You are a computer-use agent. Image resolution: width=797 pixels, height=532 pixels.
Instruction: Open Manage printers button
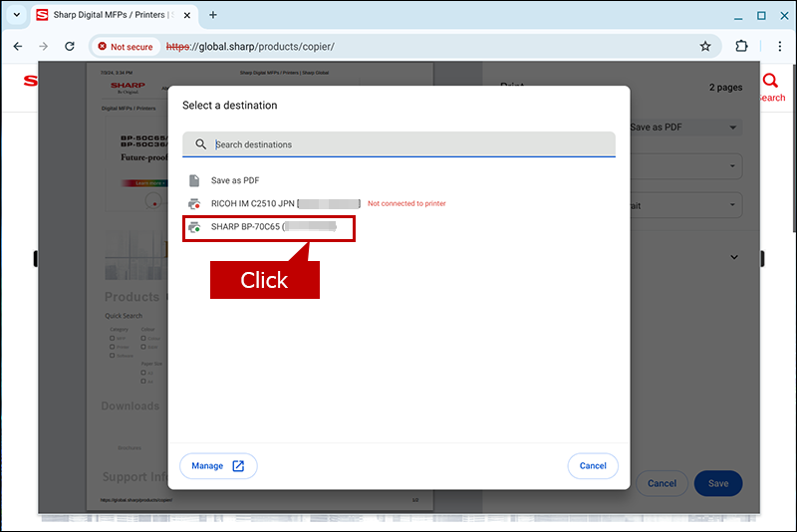click(218, 466)
